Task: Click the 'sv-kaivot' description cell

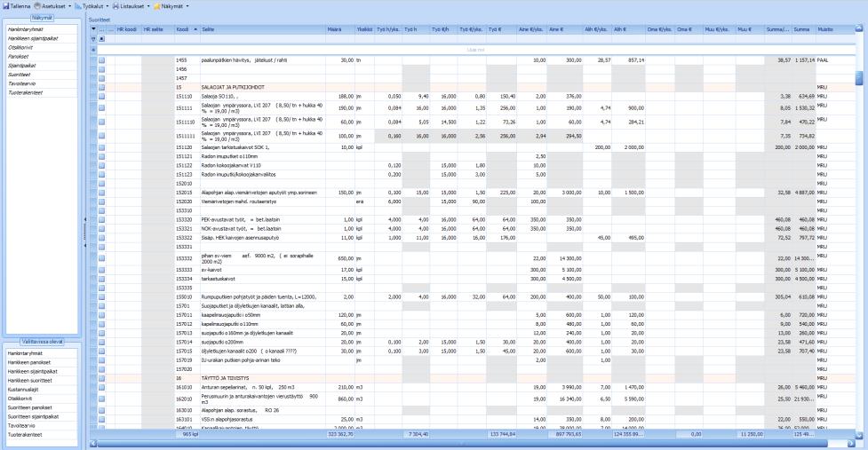Action: pyautogui.click(x=263, y=270)
